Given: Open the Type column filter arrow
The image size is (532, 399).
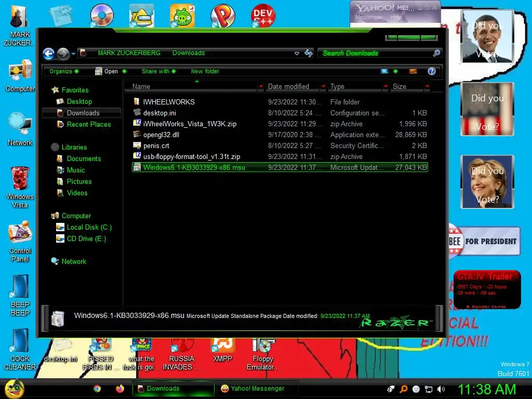Looking at the screenshot, I should [385, 87].
